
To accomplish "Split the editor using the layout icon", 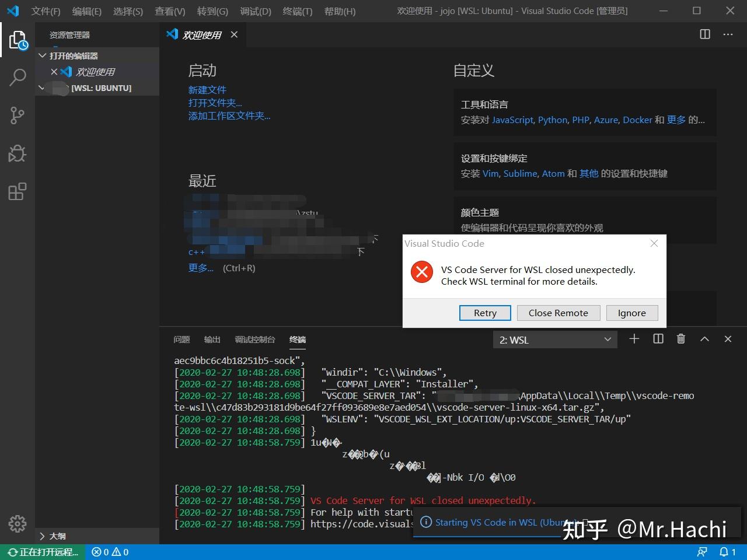I will click(x=704, y=34).
